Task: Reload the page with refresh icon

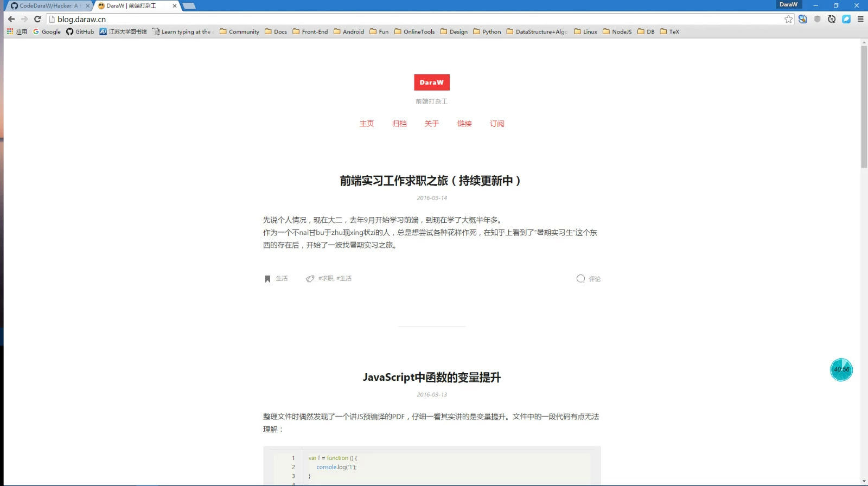Action: tap(37, 19)
